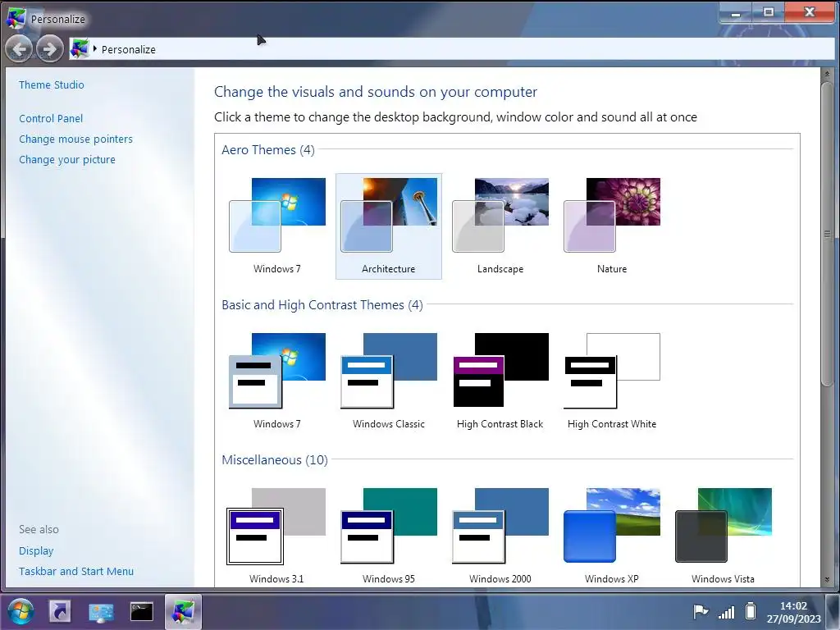The height and width of the screenshot is (630, 840).
Task: Open the Control Panel link
Action: (51, 118)
